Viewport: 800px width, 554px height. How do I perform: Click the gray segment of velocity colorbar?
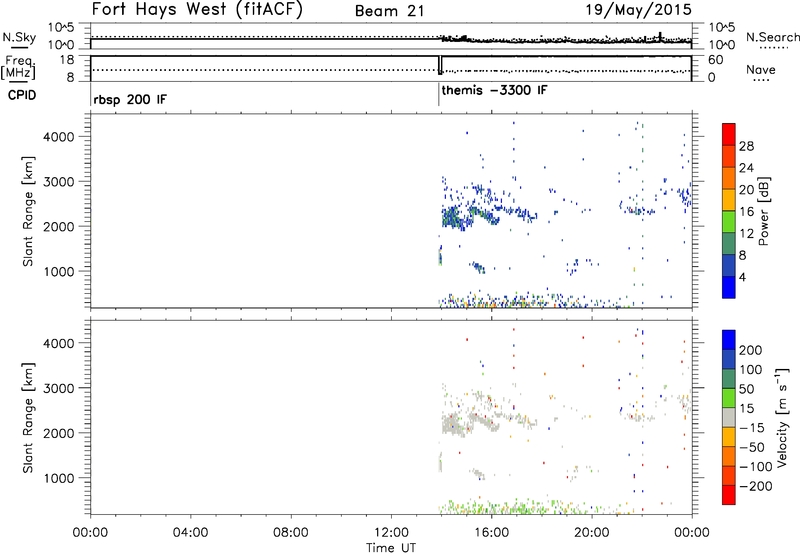729,417
